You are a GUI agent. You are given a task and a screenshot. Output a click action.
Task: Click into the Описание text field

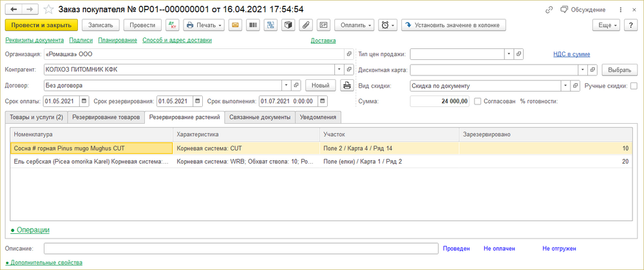click(x=241, y=249)
